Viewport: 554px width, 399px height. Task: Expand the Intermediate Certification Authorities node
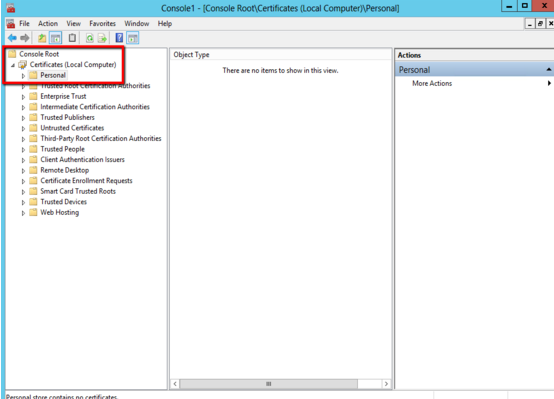pos(23,107)
